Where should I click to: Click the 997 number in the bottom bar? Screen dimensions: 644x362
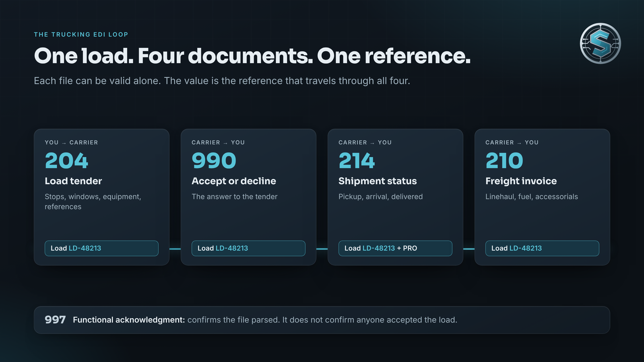point(55,320)
